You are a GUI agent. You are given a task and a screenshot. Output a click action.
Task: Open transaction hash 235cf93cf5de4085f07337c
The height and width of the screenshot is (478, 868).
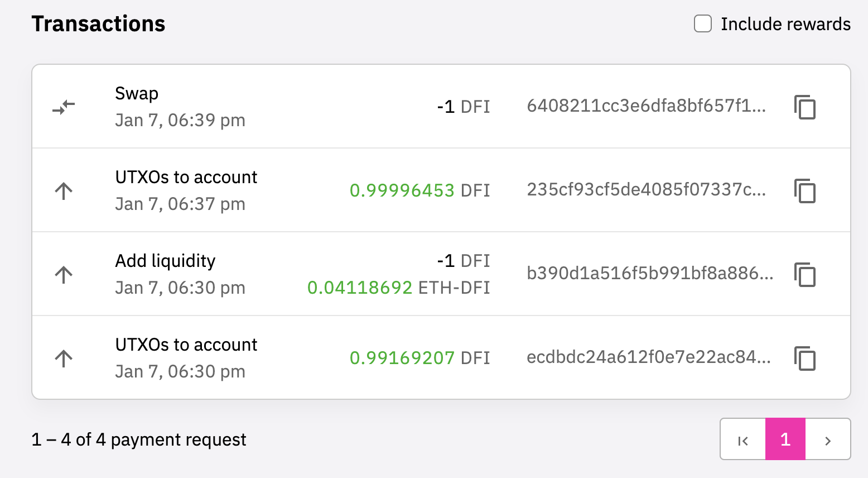pos(647,189)
